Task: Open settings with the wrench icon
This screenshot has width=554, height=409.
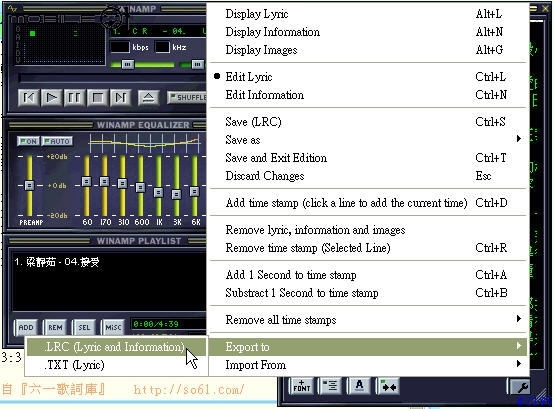Action: tap(519, 387)
